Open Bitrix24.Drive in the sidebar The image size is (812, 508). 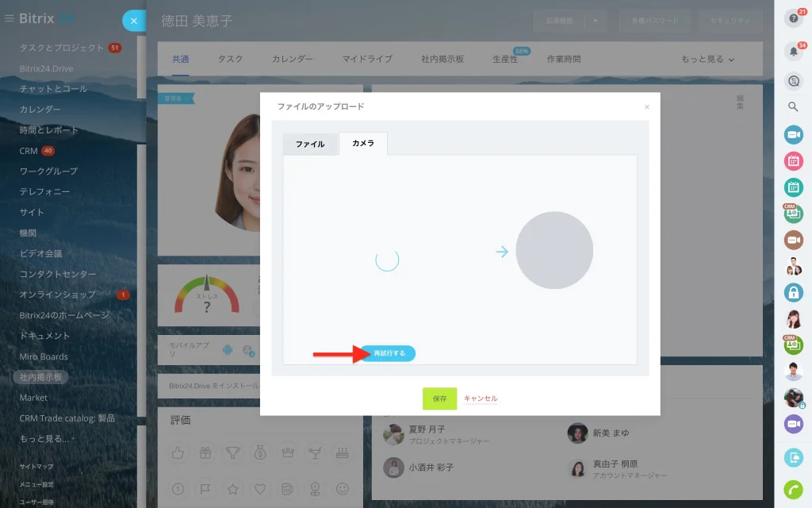[x=46, y=68]
